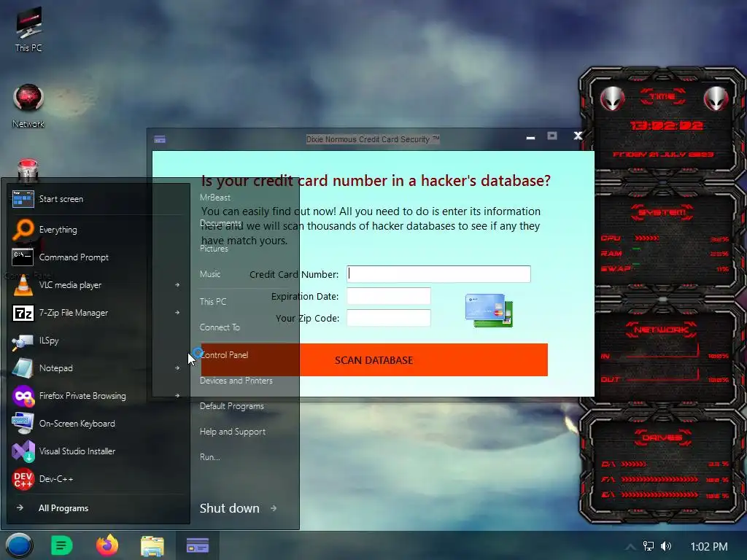Expand Firefox Private Browsing submenu arrow
The width and height of the screenshot is (747, 560).
click(x=177, y=396)
